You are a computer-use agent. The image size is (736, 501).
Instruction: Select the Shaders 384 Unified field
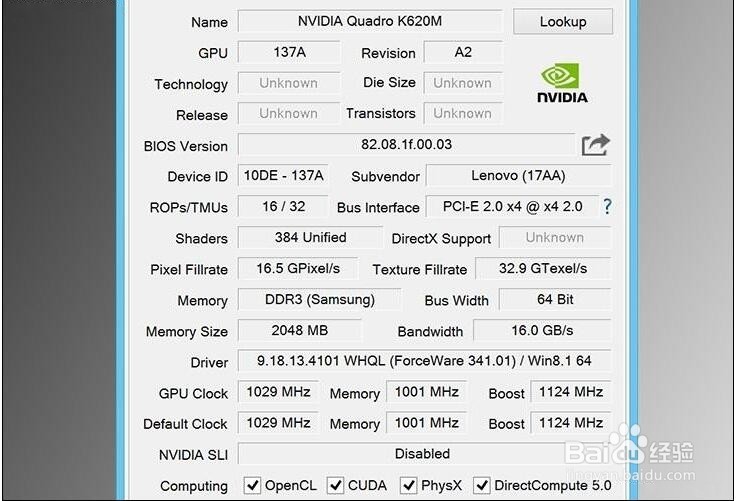(x=310, y=238)
